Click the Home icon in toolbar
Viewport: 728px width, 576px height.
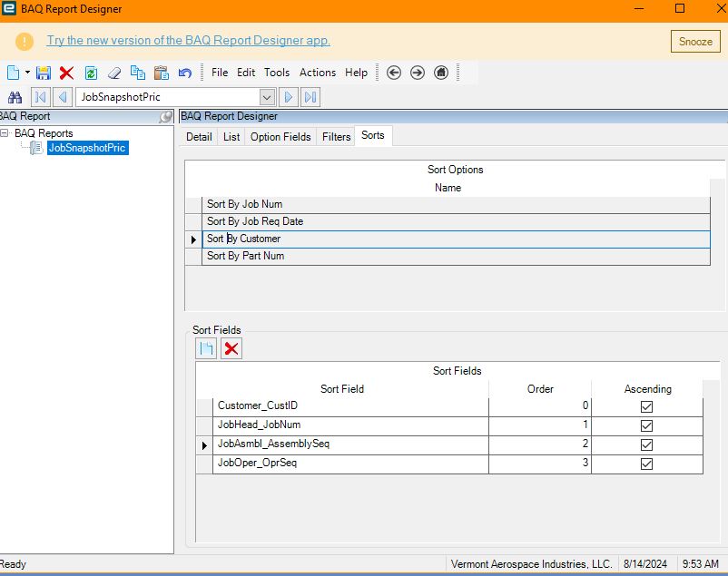(x=441, y=73)
